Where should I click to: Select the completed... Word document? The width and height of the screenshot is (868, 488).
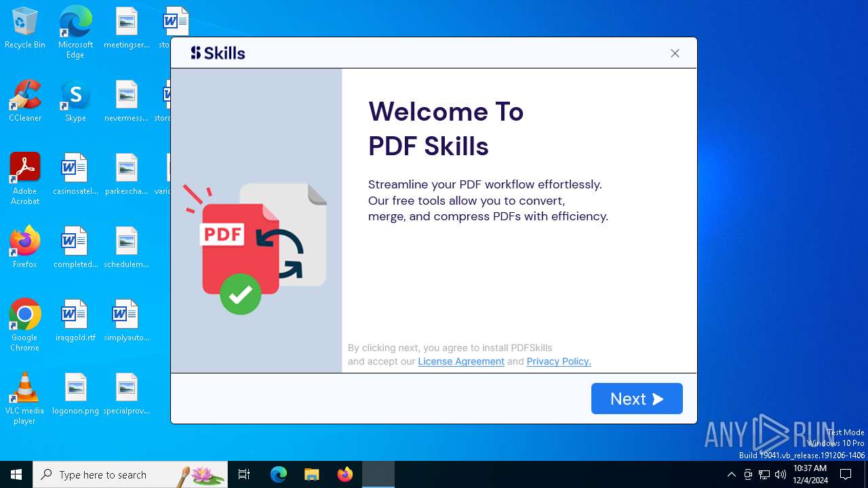(75, 247)
